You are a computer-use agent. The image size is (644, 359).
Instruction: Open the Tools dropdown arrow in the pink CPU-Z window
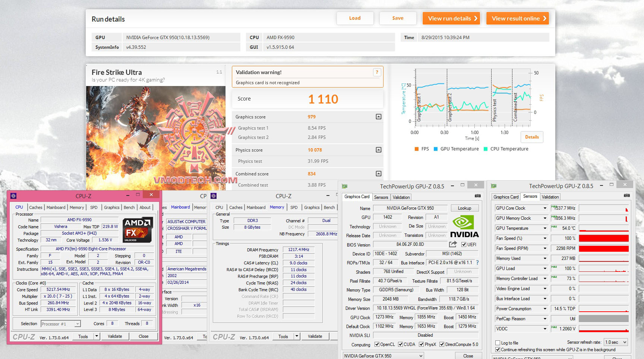97,336
